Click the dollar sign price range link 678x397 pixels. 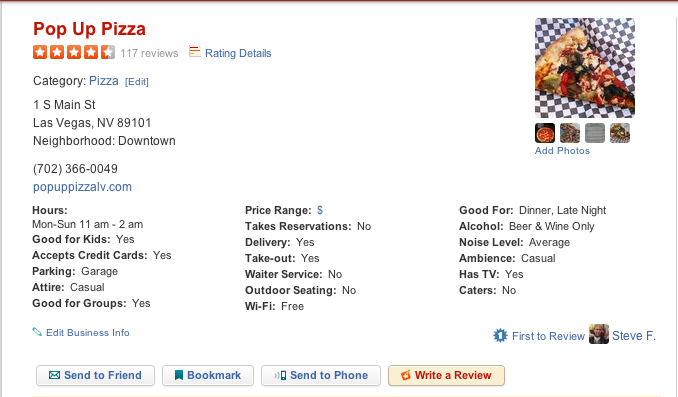point(320,210)
